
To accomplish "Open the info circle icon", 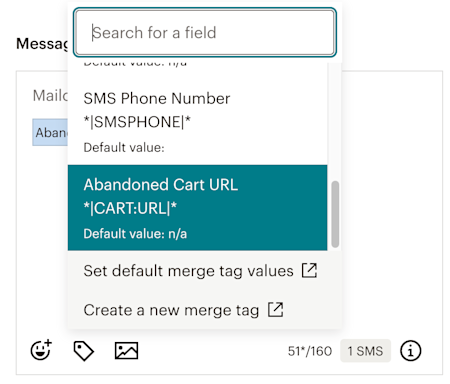I will 410,351.
